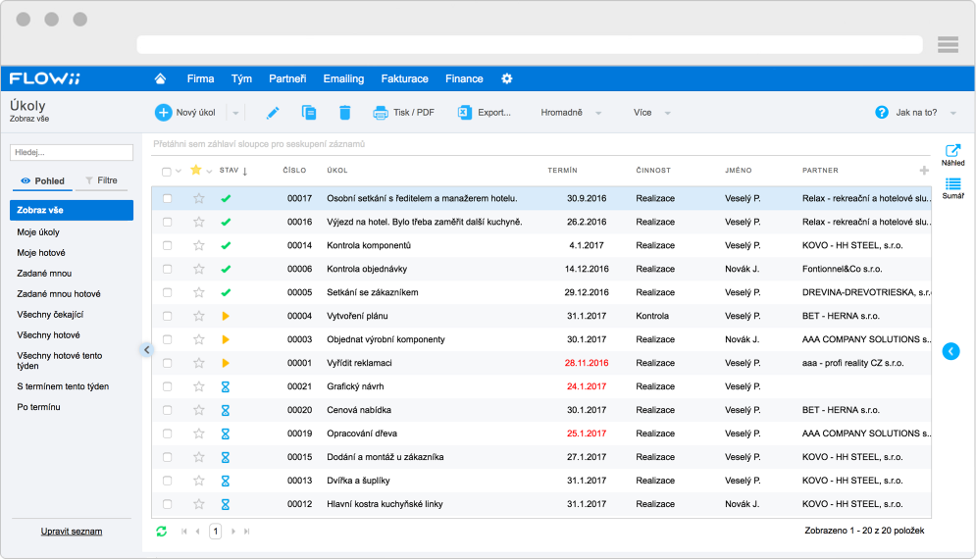Click the page number 1 box
The width and height of the screenshot is (976, 560).
tap(216, 532)
